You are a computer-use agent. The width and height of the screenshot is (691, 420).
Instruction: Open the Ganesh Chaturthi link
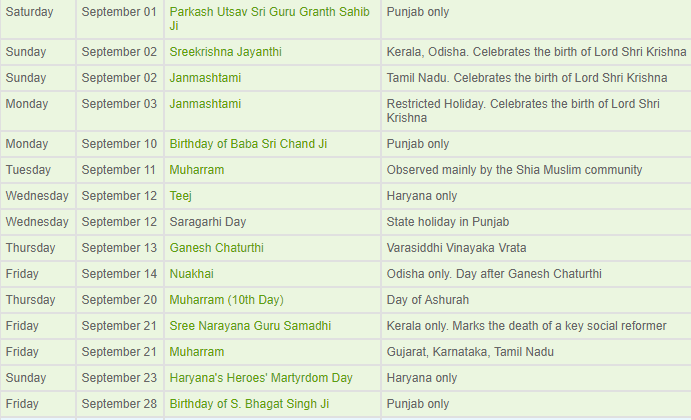point(216,248)
